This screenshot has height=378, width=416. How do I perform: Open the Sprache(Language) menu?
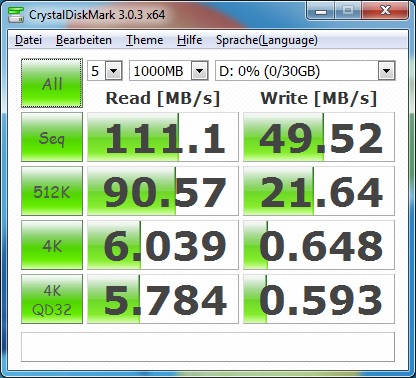[267, 40]
